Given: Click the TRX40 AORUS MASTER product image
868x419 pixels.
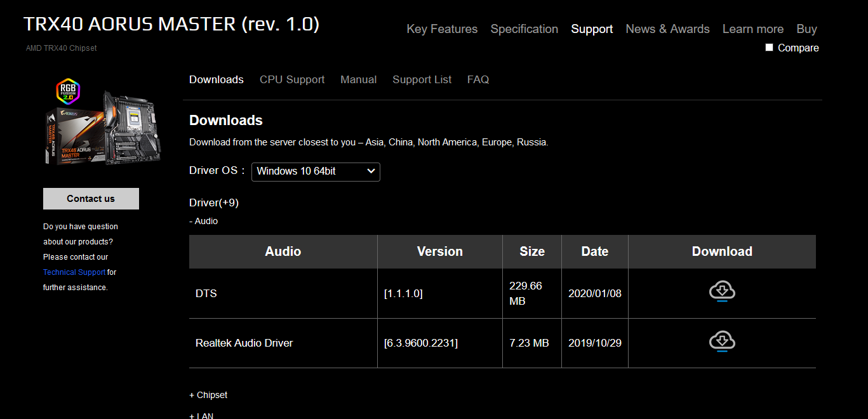Looking at the screenshot, I should (103, 121).
